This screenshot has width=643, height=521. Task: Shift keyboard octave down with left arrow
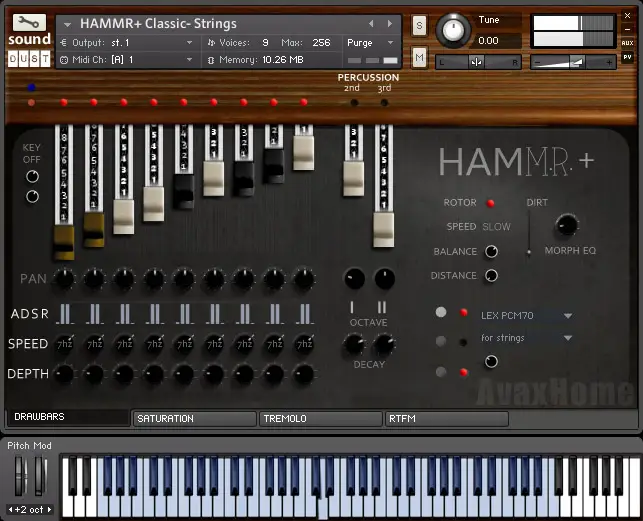pyautogui.click(x=10, y=510)
